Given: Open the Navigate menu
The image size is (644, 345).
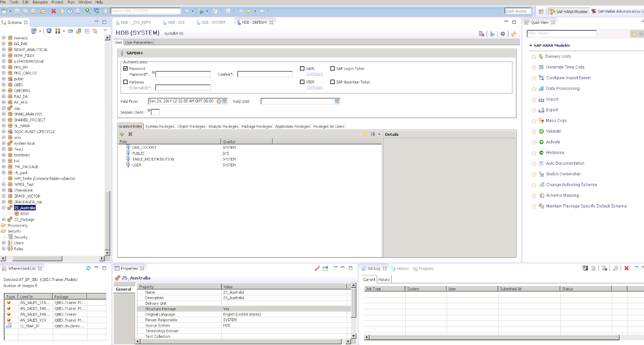Looking at the screenshot, I should (x=40, y=2).
